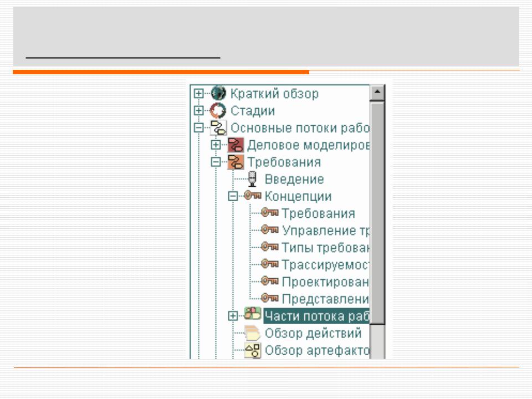
Task: Open the Представление concept
Action: (x=325, y=299)
